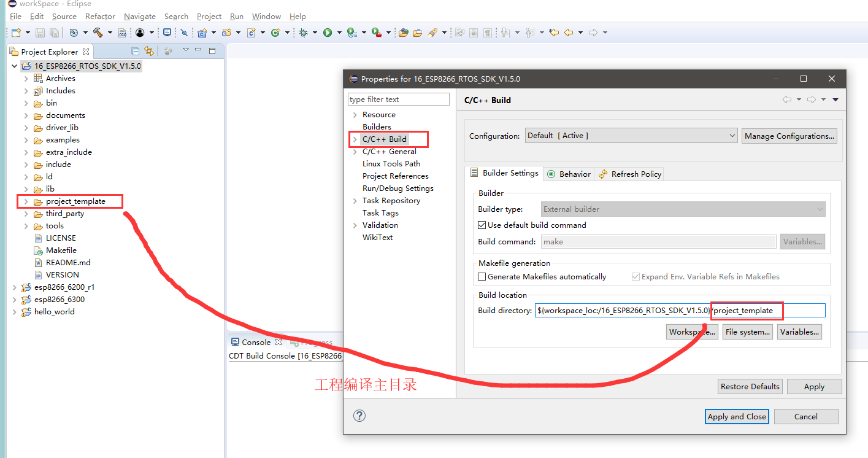Click Variables button under Build location
Image resolution: width=868 pixels, height=458 pixels.
coord(799,332)
